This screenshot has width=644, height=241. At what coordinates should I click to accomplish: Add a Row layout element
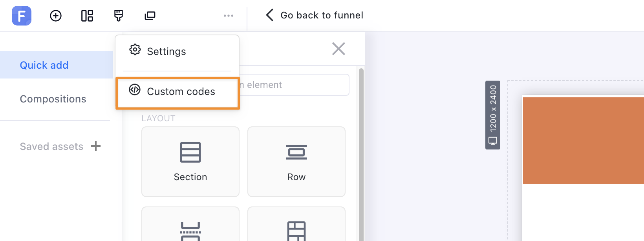(x=296, y=161)
